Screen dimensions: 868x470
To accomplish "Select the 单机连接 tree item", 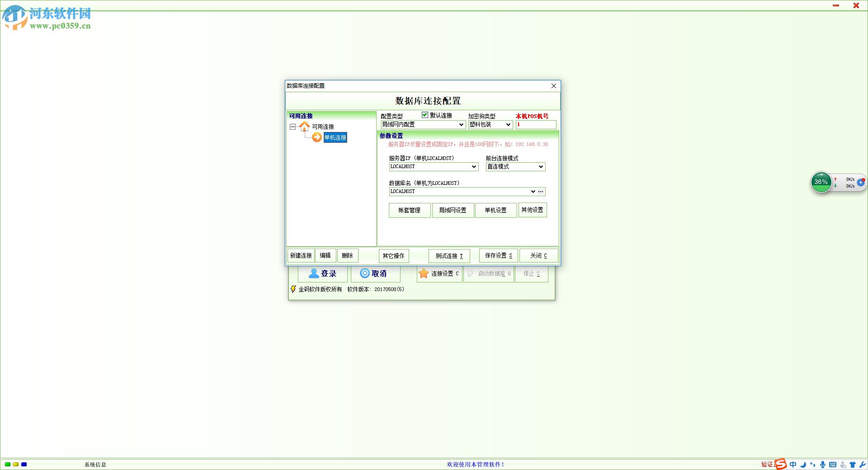I will click(335, 137).
